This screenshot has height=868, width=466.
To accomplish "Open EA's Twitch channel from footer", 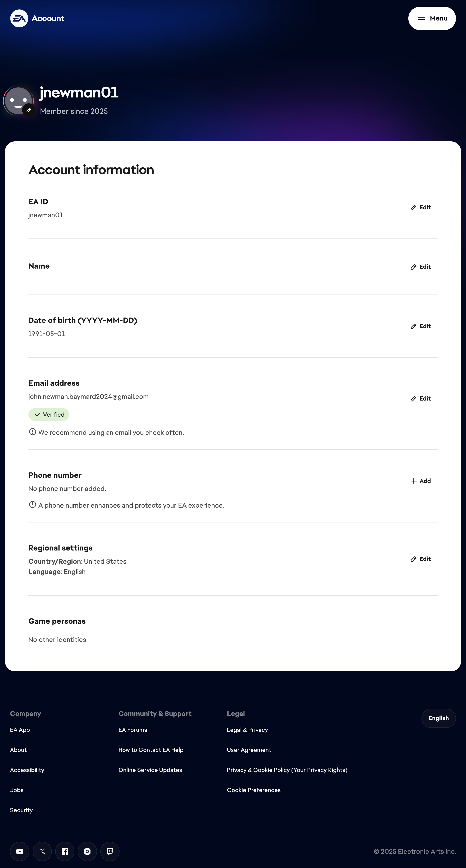I will (x=110, y=851).
